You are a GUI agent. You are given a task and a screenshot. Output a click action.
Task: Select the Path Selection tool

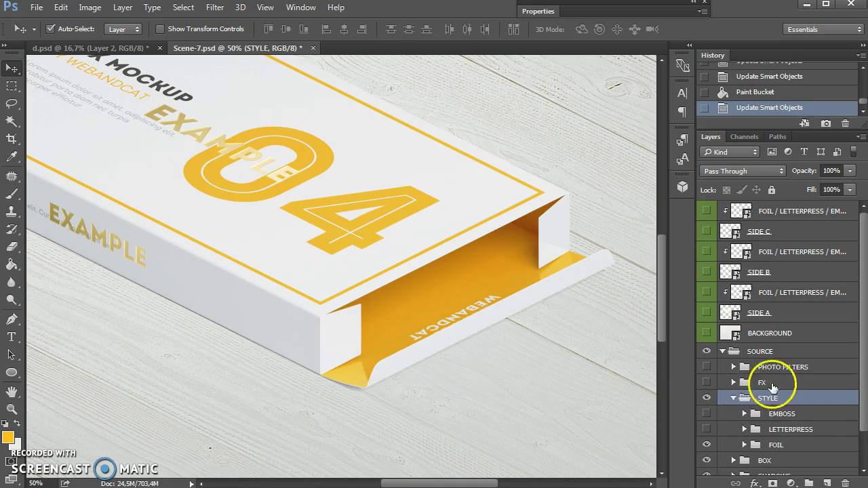(12, 354)
